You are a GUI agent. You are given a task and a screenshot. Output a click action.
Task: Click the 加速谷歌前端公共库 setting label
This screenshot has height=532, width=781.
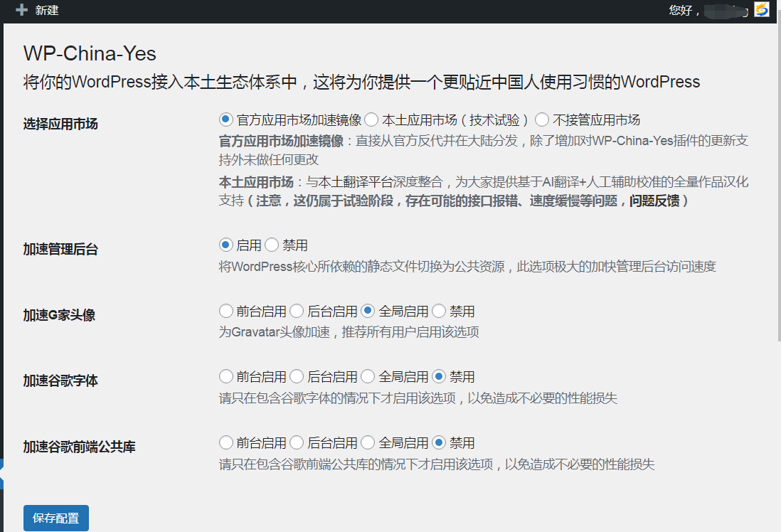pos(79,447)
